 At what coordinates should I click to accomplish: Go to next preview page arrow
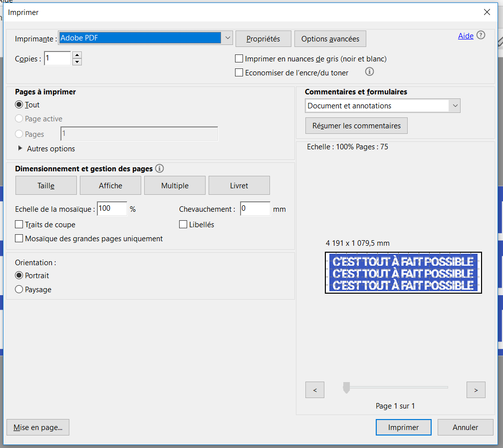point(476,390)
